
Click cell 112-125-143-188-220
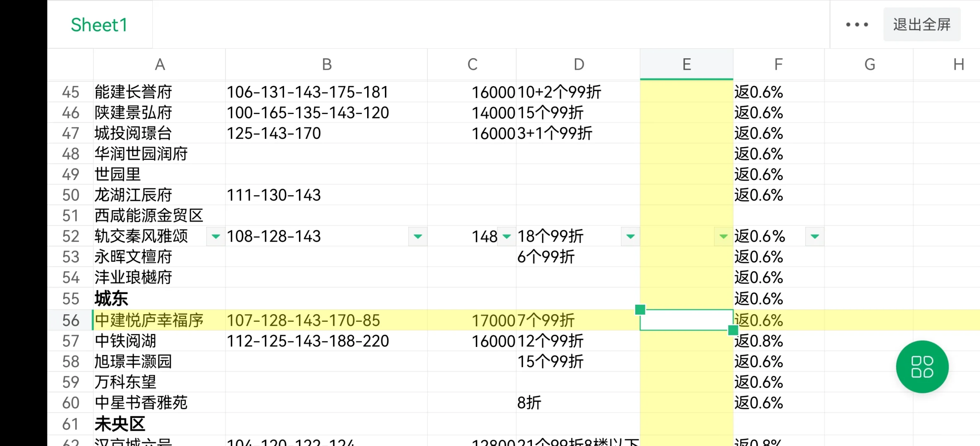(326, 341)
